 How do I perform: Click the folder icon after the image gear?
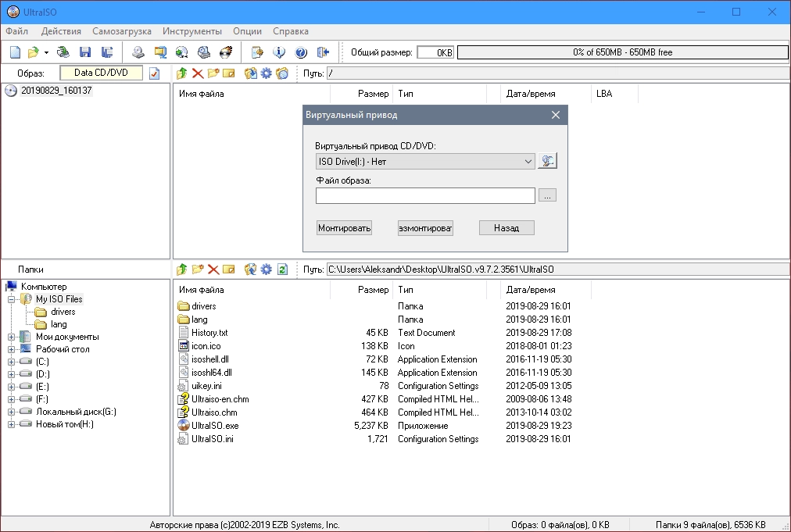click(282, 73)
